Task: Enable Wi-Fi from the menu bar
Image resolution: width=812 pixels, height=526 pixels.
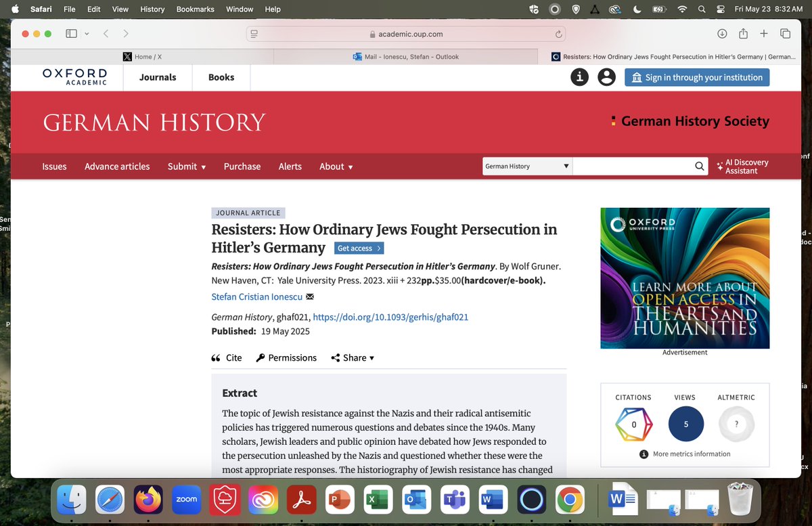Action: [683, 9]
